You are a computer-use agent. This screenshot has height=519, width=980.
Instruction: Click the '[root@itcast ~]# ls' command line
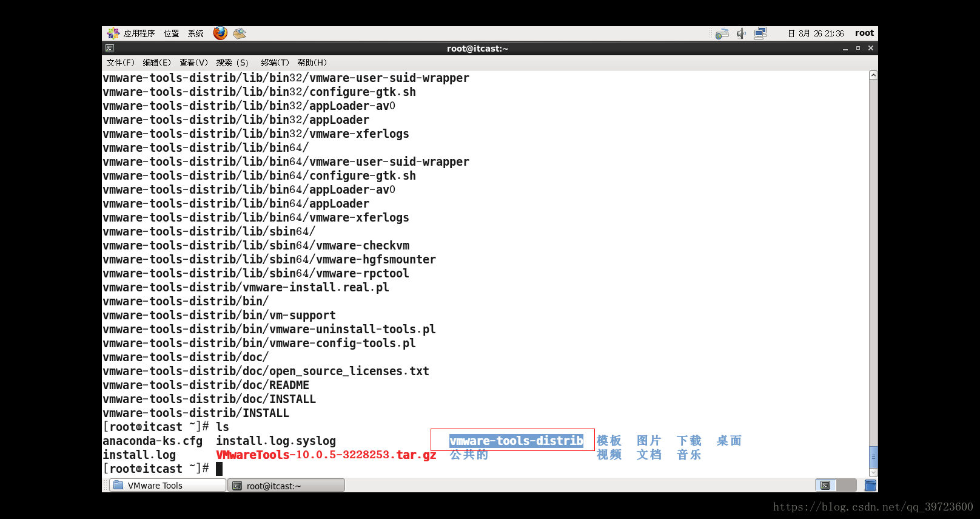coord(166,427)
